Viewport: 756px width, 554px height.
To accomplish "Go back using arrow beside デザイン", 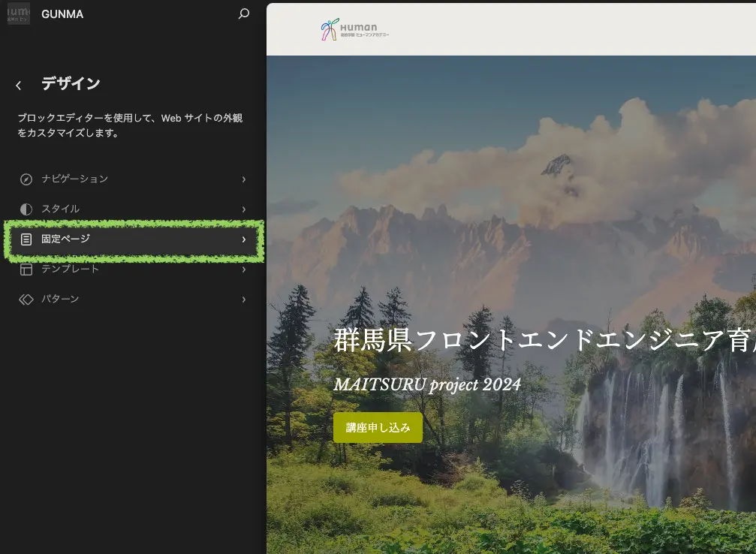I will [x=19, y=86].
